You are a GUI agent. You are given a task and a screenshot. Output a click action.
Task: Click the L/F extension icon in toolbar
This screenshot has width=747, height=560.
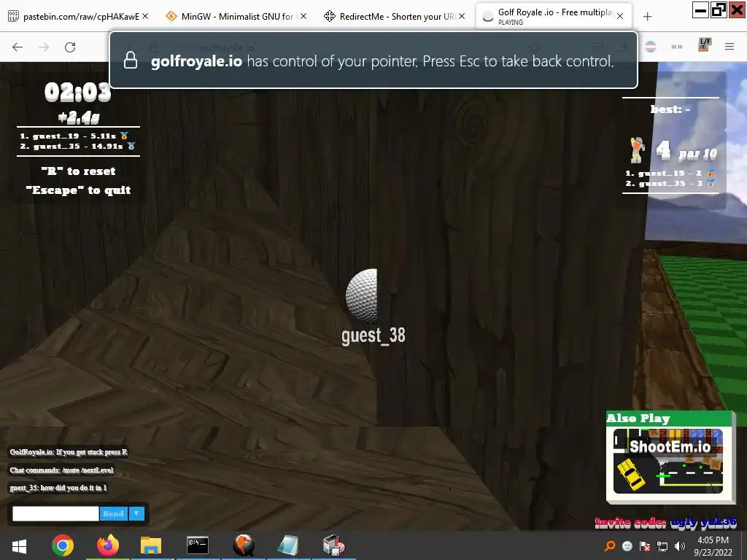[705, 45]
